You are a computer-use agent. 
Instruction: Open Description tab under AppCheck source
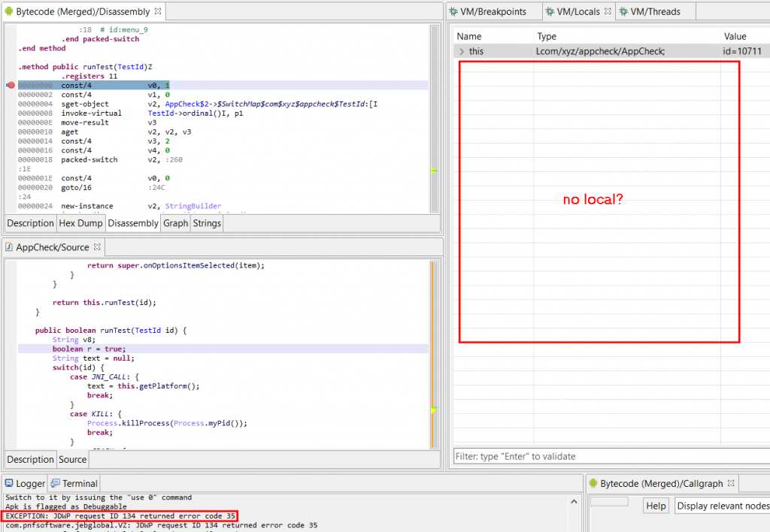[x=30, y=459]
